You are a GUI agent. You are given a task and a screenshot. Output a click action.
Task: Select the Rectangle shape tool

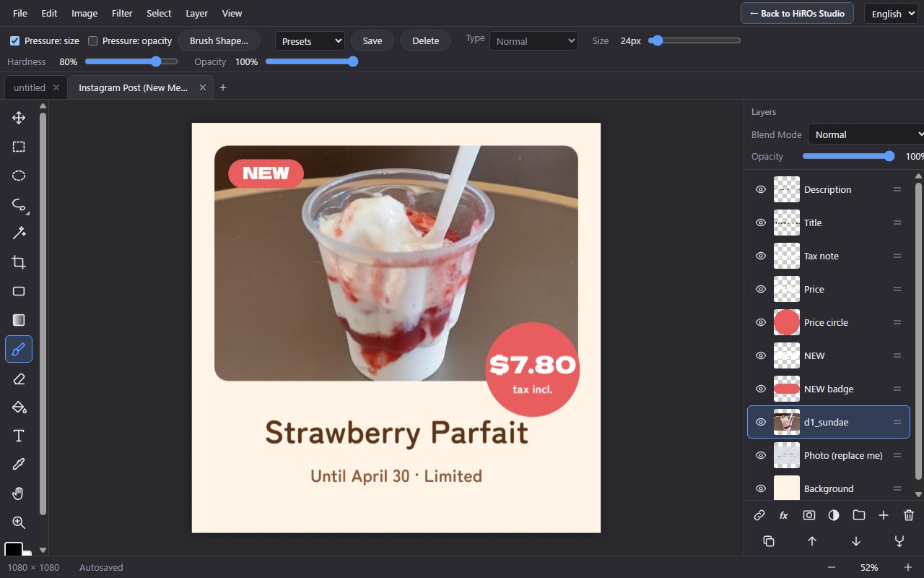click(x=19, y=291)
